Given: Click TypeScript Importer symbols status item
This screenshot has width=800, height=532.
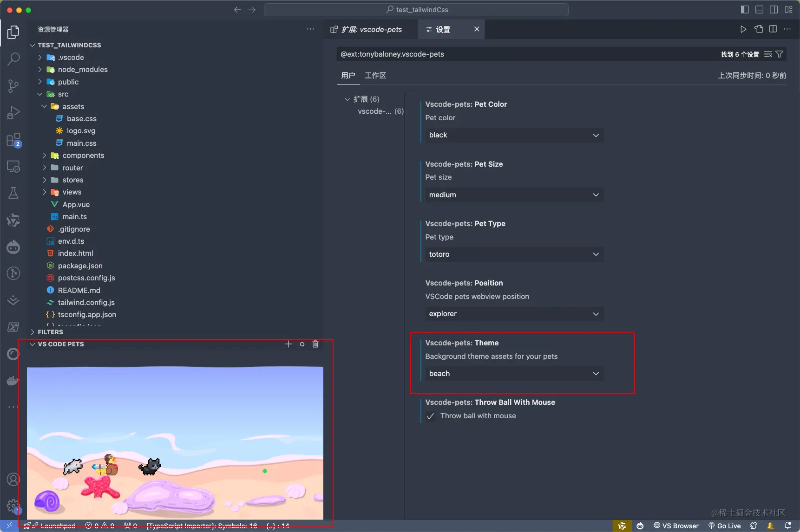Looking at the screenshot, I should coord(202,526).
